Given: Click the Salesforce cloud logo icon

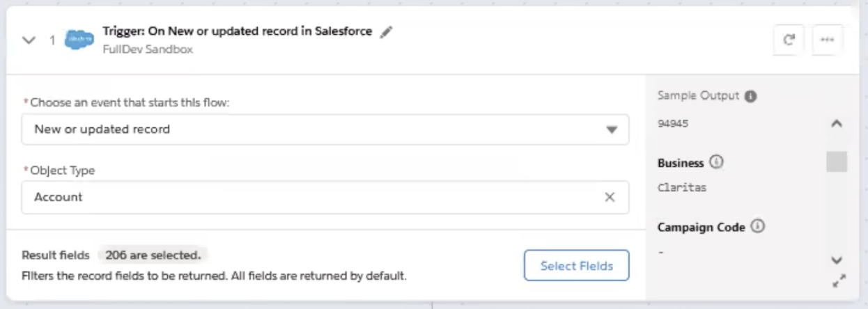Looking at the screenshot, I should click(x=79, y=40).
